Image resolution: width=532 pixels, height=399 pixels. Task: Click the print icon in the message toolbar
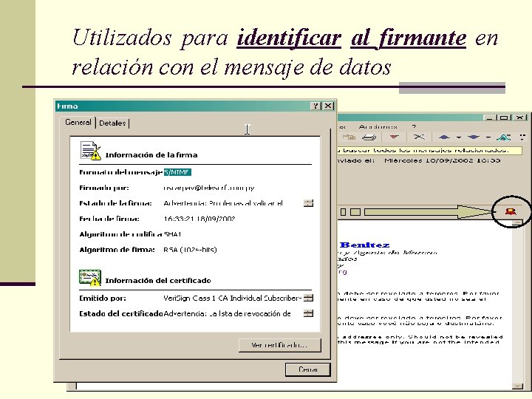[x=369, y=137]
